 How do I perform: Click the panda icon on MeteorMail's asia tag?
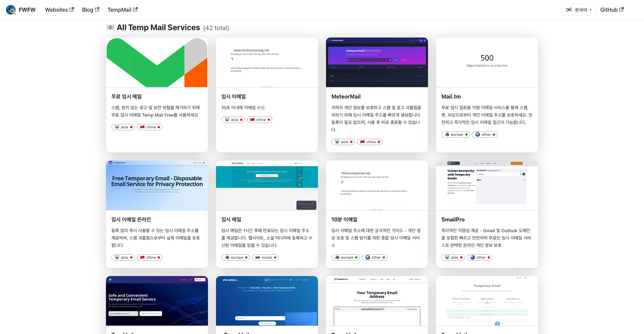337,142
